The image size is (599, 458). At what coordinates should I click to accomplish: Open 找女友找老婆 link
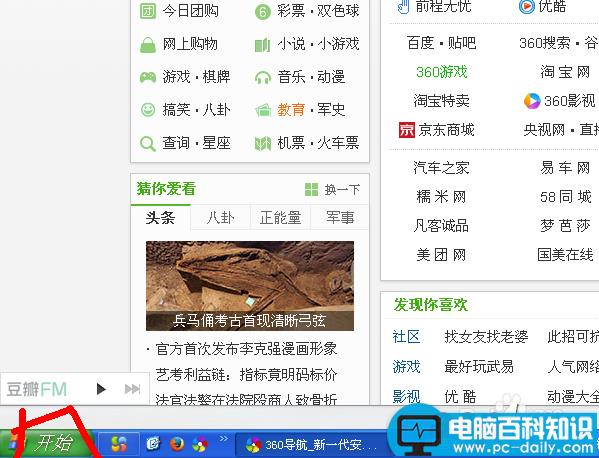[x=486, y=337]
